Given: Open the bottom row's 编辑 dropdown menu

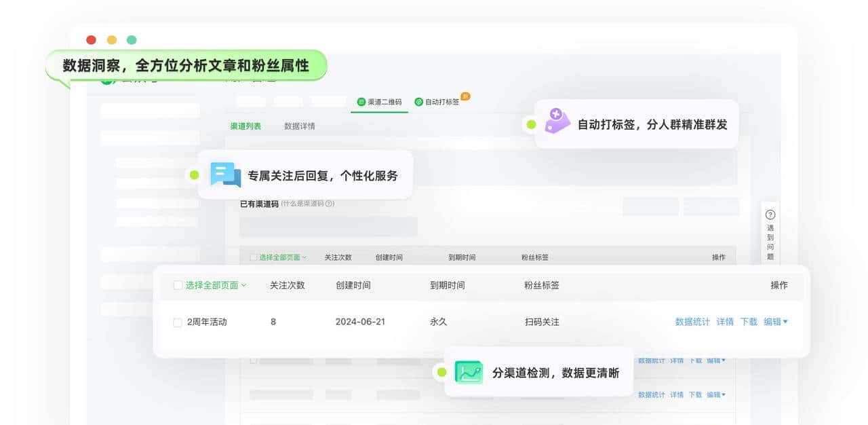Looking at the screenshot, I should click(x=716, y=394).
